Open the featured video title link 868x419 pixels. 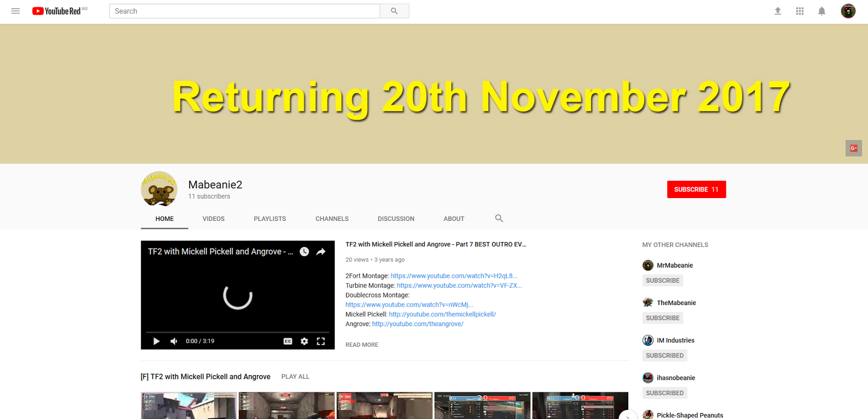[x=436, y=244]
